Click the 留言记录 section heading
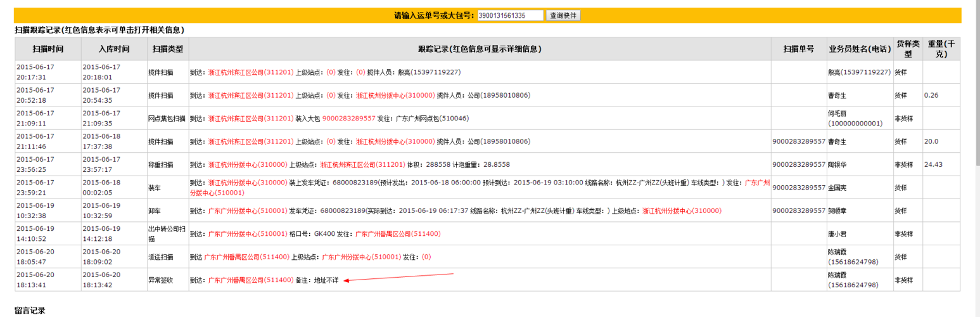The image size is (980, 317). 30,311
